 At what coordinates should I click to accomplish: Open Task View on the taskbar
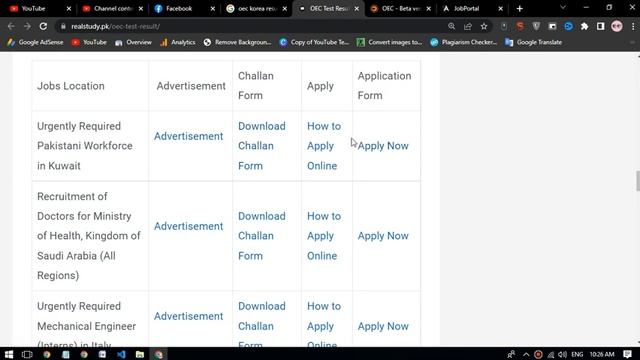(27, 354)
